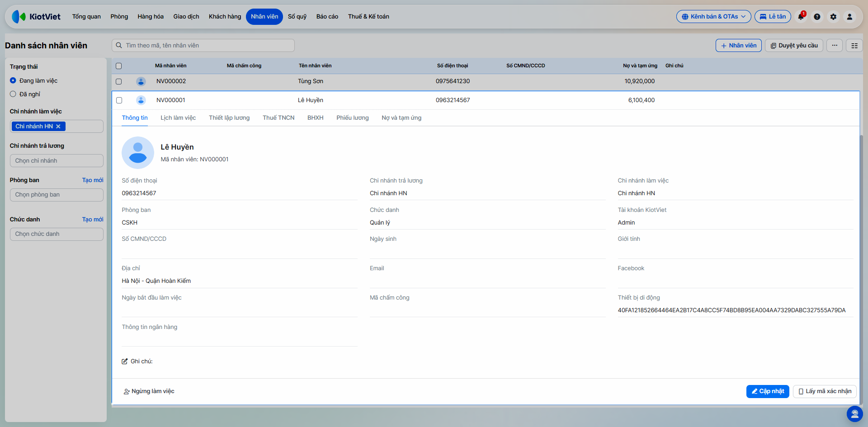868x427 pixels.
Task: Open the Chi nhánh trả lương dropdown
Action: coord(57,161)
